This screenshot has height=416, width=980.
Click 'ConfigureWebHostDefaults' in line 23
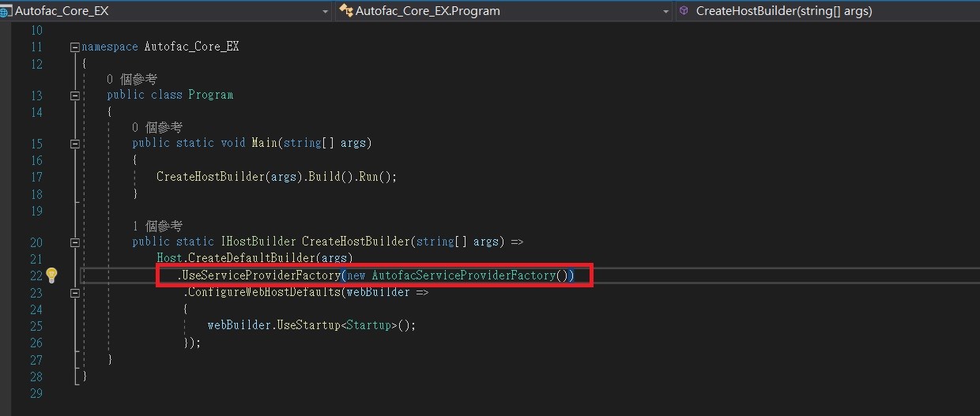[265, 292]
